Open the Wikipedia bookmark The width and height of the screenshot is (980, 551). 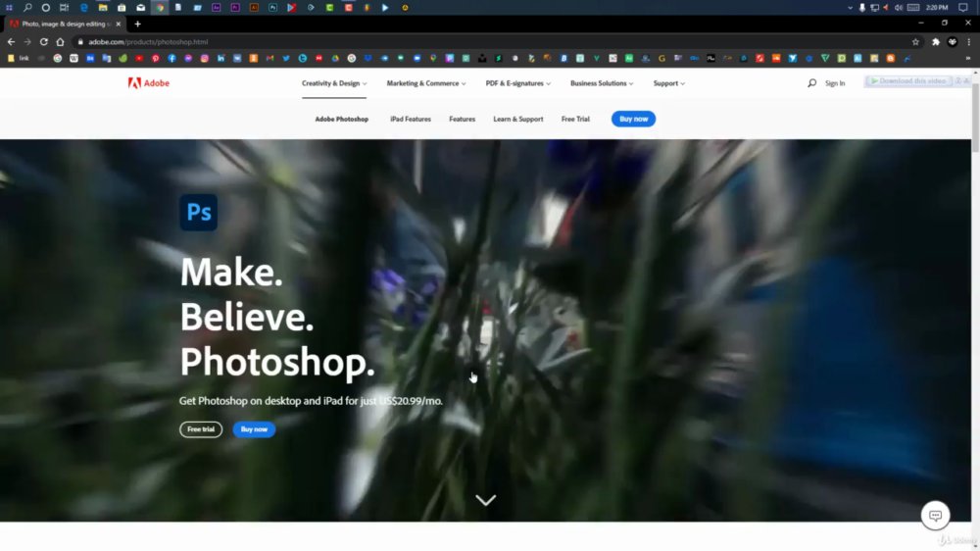coord(73,58)
